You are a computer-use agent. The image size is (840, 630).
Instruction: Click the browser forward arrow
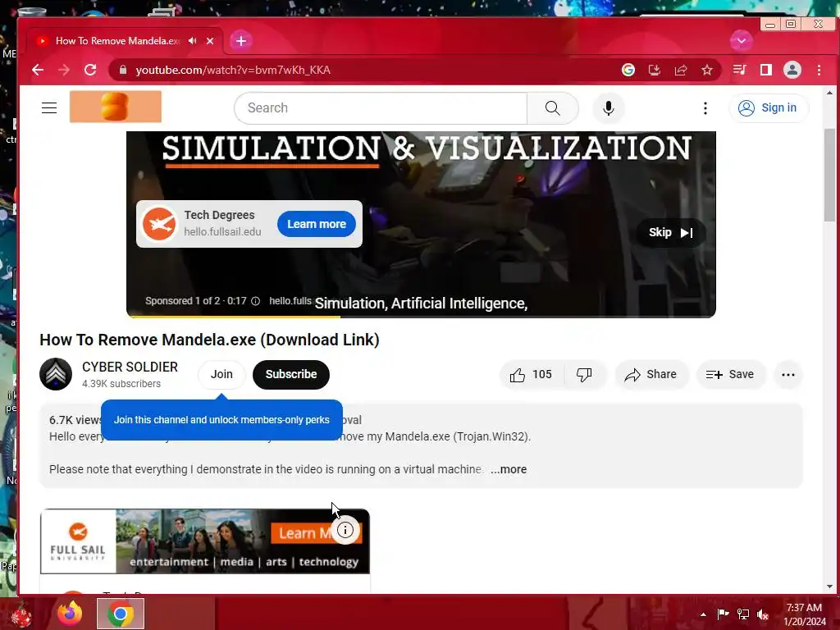(64, 71)
